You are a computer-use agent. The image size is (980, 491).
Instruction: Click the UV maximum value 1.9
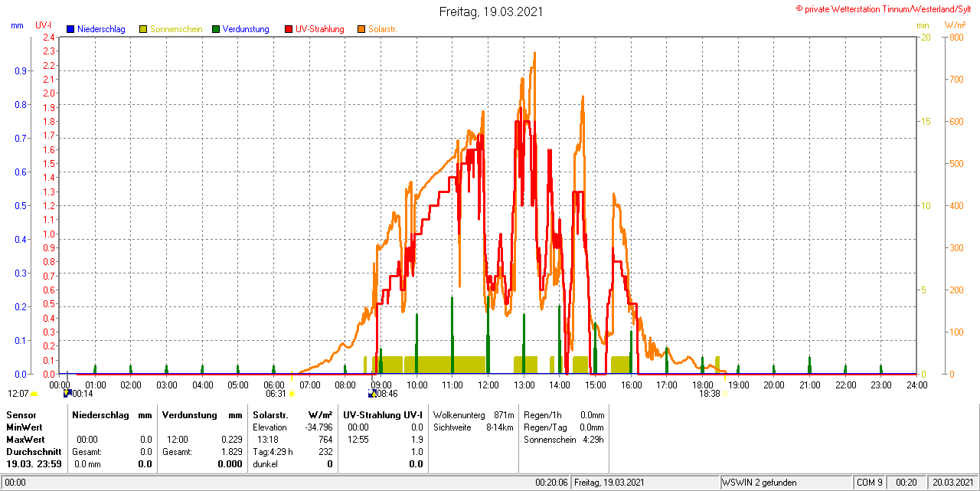[417, 440]
